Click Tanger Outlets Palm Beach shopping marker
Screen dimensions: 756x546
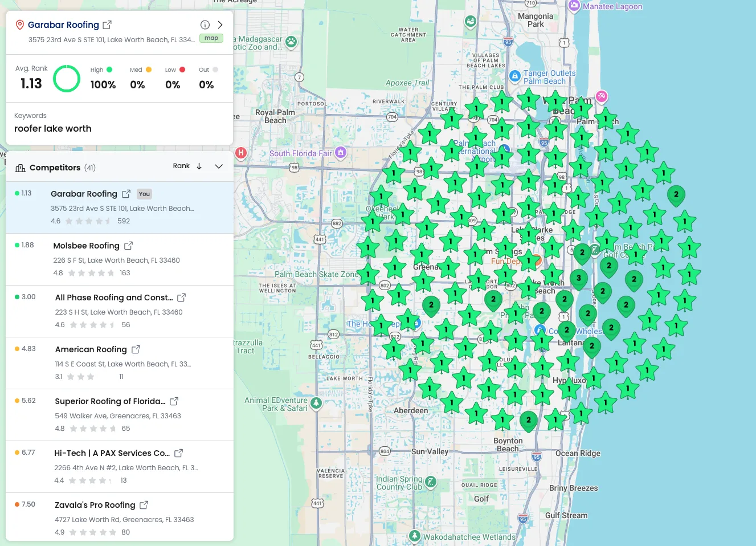point(514,76)
